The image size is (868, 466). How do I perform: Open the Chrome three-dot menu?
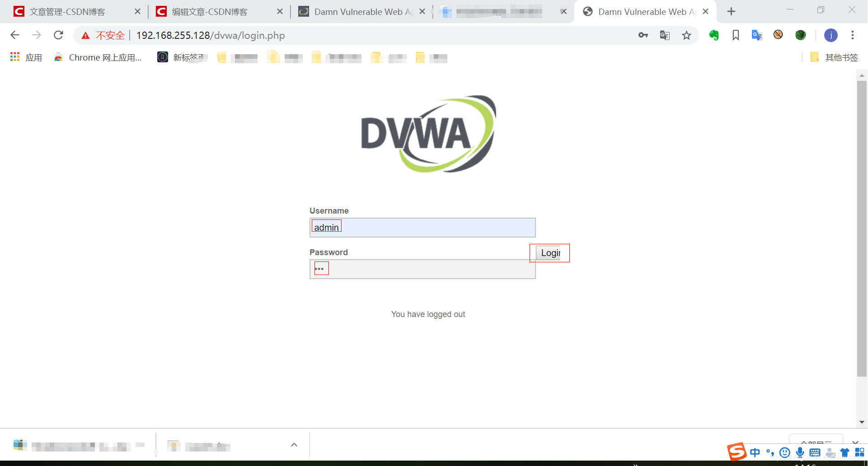click(853, 35)
